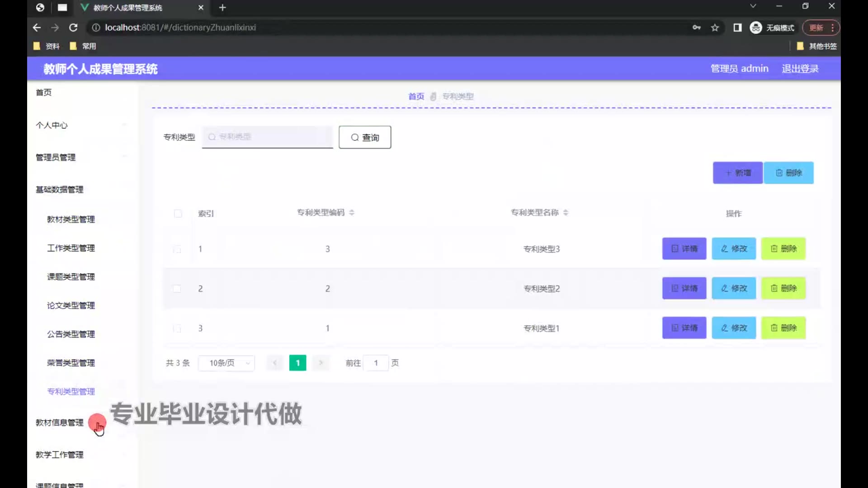Click the 查询 search button
Screen dimensions: 868x488
click(x=365, y=137)
